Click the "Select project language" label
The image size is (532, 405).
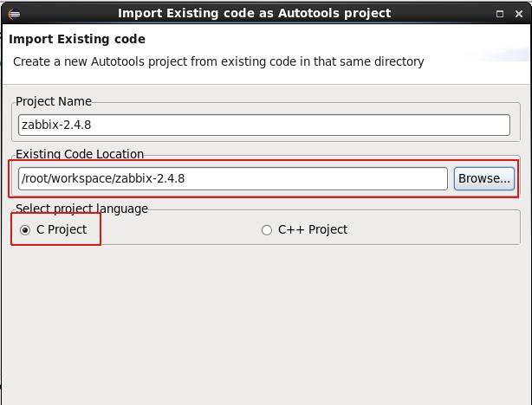coord(81,209)
